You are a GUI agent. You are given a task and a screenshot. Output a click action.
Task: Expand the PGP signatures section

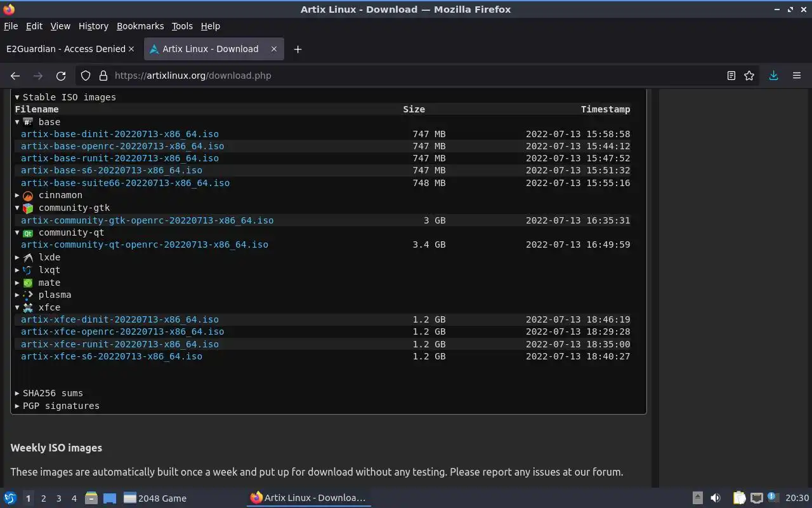coord(17,406)
